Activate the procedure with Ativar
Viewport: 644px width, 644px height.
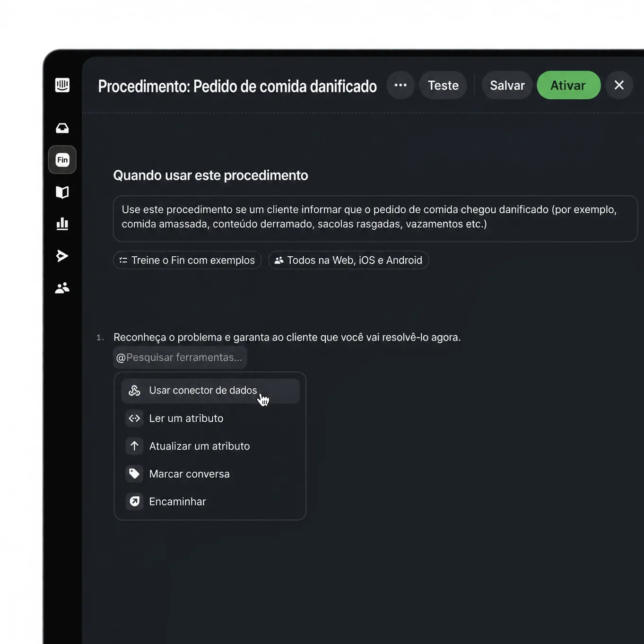tap(568, 85)
